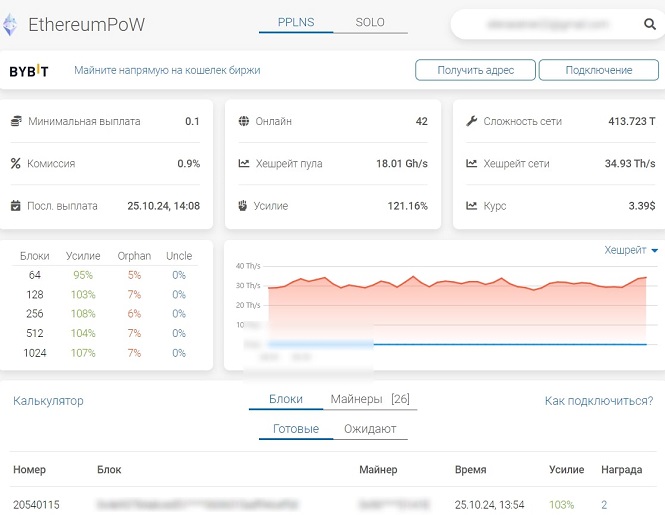Click the 6% Orphan value
The image size is (665, 515).
coord(134,313)
